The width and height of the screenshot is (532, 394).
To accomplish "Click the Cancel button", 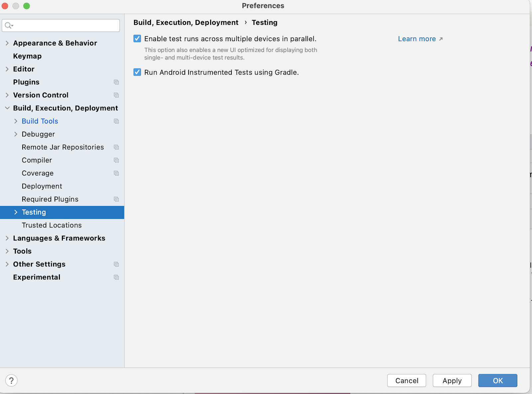I will point(407,380).
